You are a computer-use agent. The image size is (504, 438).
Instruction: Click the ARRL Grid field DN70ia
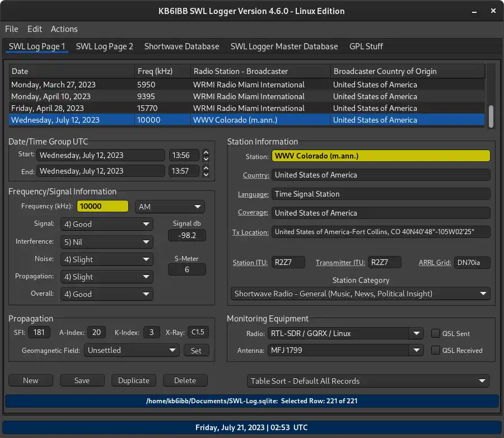point(472,263)
